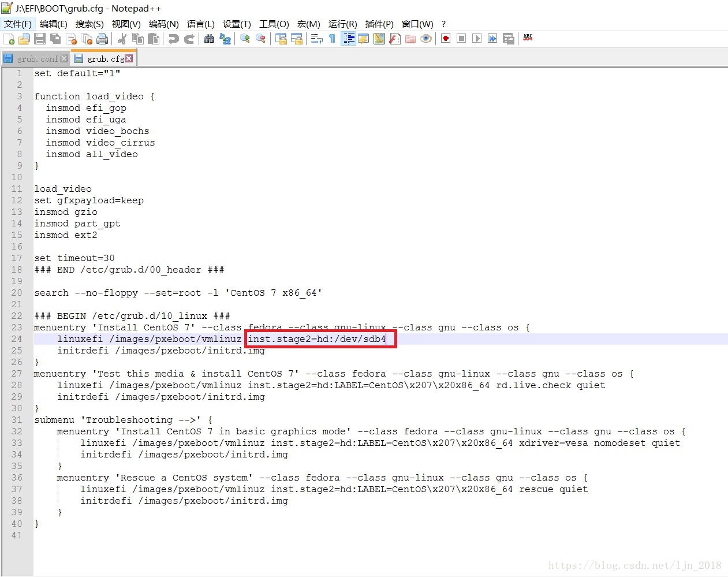
Task: Redo the edit with the toolbar arrow
Action: (189, 39)
